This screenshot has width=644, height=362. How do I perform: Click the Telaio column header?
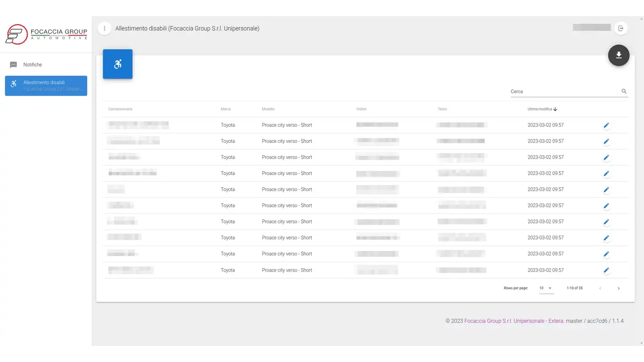click(x=442, y=109)
